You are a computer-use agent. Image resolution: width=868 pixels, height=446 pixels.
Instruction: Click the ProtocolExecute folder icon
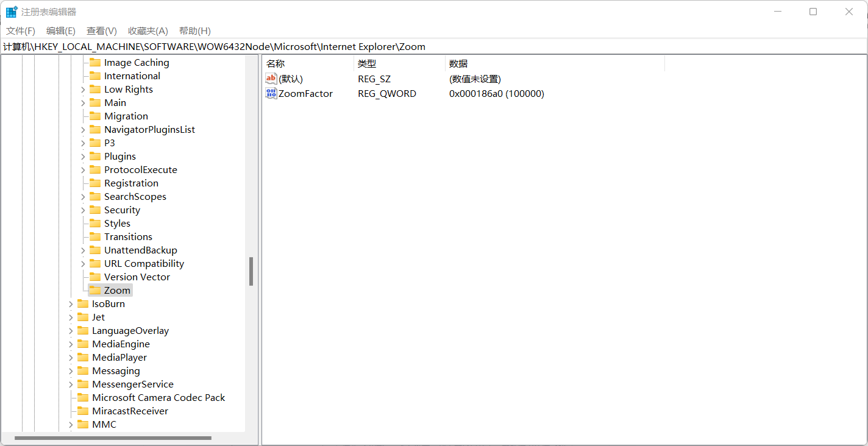click(x=95, y=169)
